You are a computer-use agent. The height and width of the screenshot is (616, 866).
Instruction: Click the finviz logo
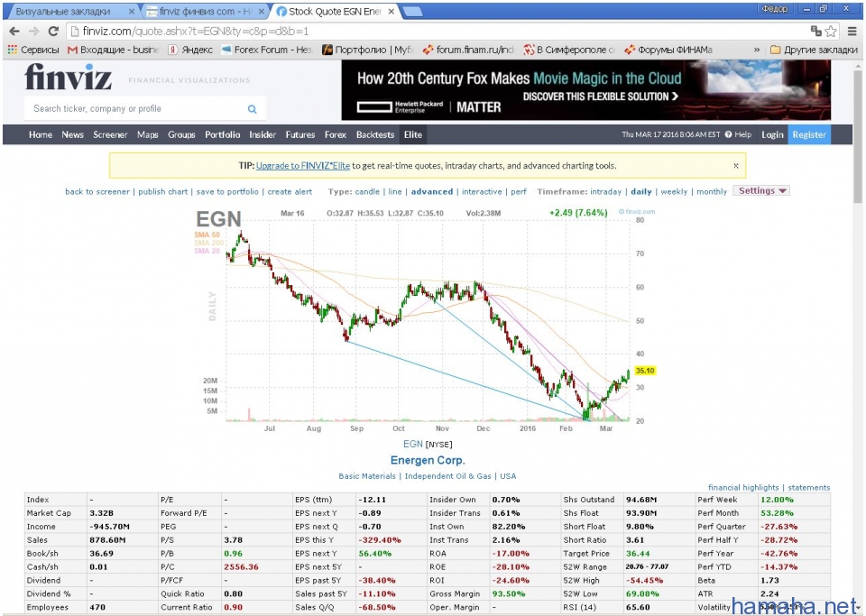(68, 78)
